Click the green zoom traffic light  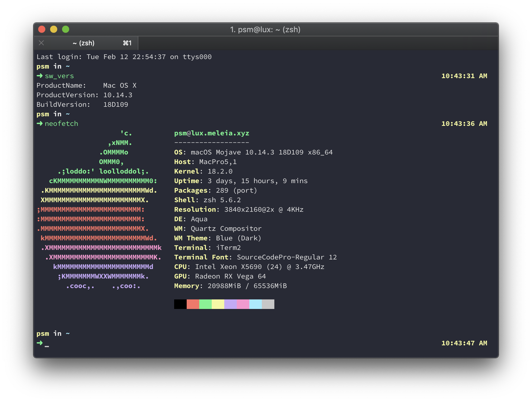click(65, 30)
